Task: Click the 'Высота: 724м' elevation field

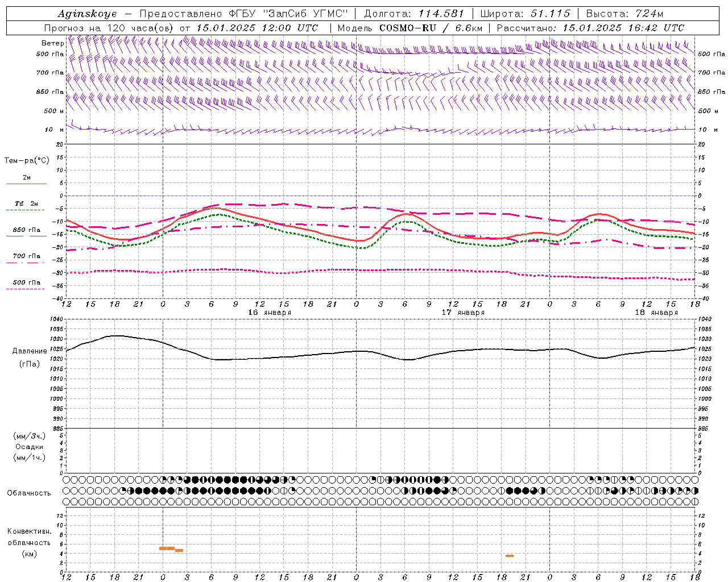Action: tap(624, 14)
